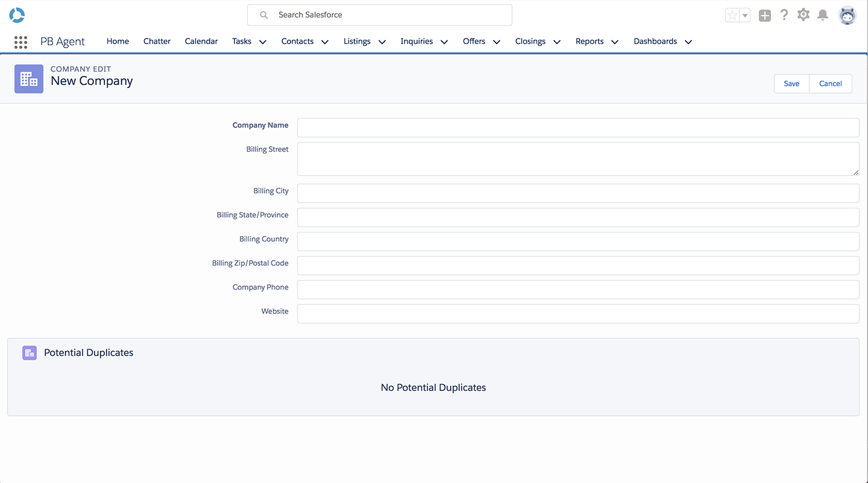Click the search magnifier icon

point(263,14)
